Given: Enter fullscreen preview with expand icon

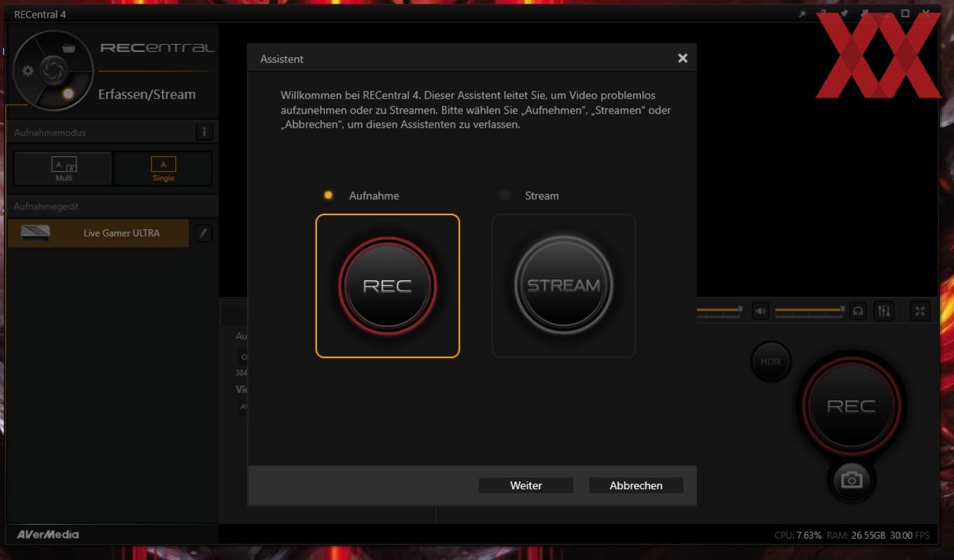Looking at the screenshot, I should click(x=920, y=311).
